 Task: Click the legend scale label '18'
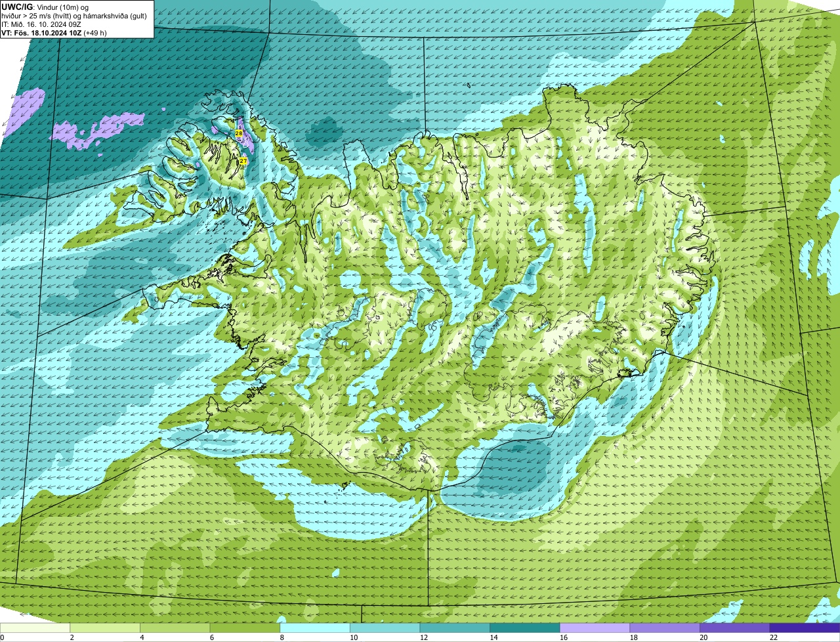point(633,637)
